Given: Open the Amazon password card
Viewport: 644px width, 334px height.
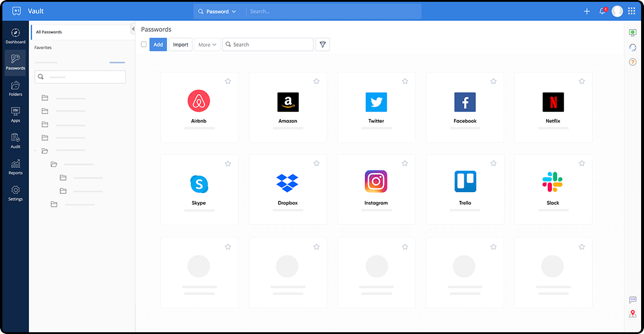Looking at the screenshot, I should pyautogui.click(x=288, y=108).
